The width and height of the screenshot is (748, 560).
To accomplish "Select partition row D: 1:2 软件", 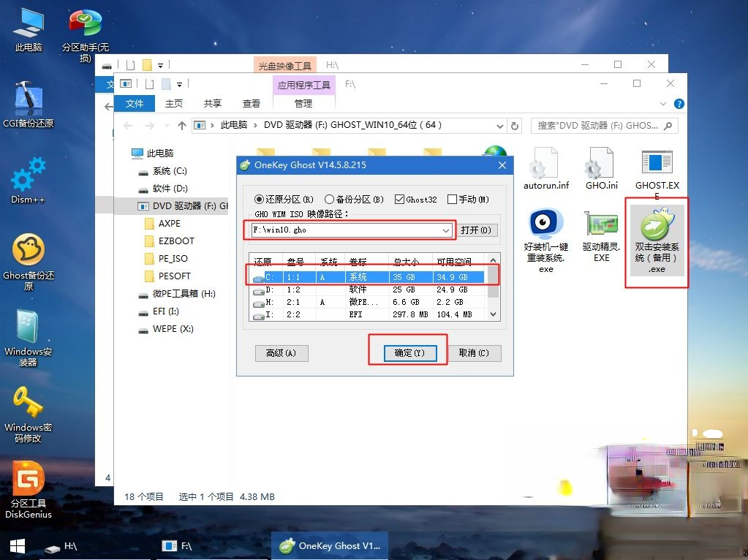I will pyautogui.click(x=367, y=290).
